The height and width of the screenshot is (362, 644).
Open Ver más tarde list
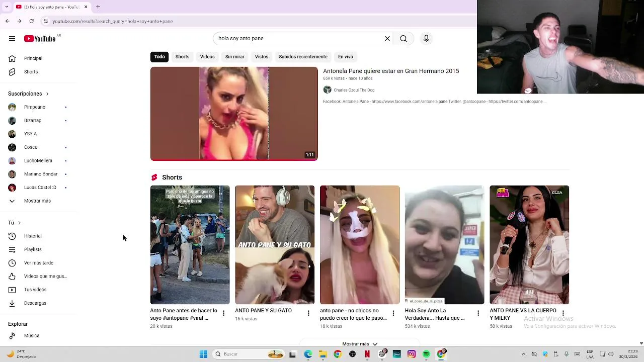pos(38,263)
